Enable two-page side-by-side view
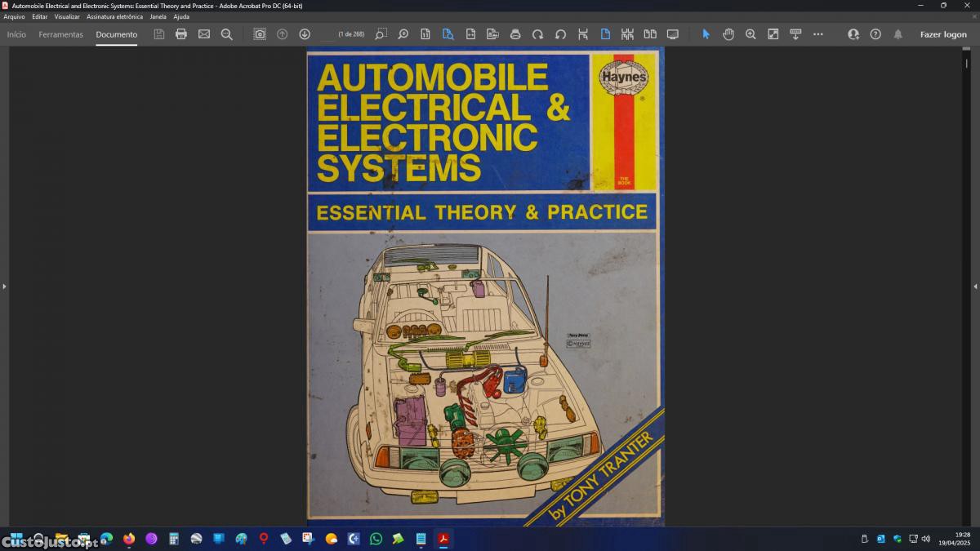The height and width of the screenshot is (551, 980). [650, 34]
